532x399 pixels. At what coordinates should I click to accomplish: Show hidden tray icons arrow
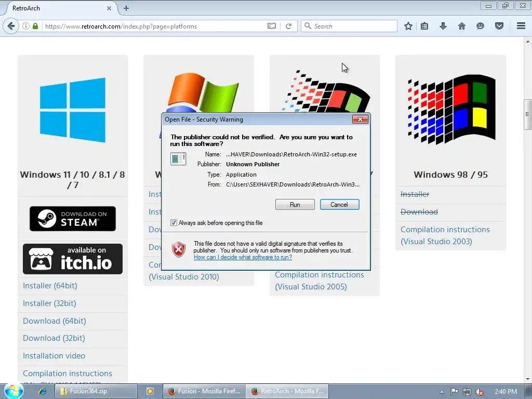tap(442, 392)
